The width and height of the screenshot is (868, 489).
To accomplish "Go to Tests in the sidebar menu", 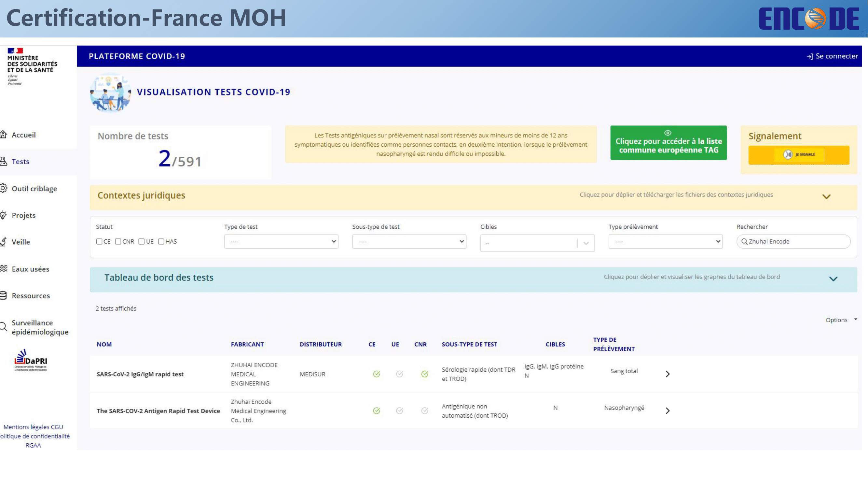I will (x=20, y=162).
